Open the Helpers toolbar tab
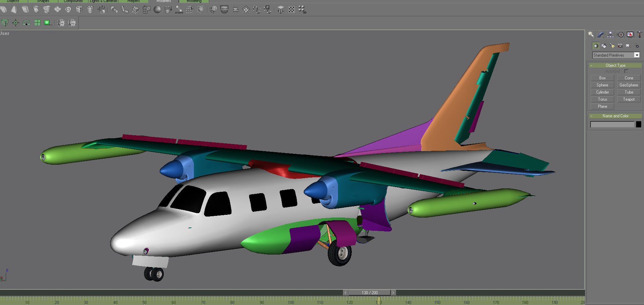This screenshot has height=305, width=644. click(134, 1)
